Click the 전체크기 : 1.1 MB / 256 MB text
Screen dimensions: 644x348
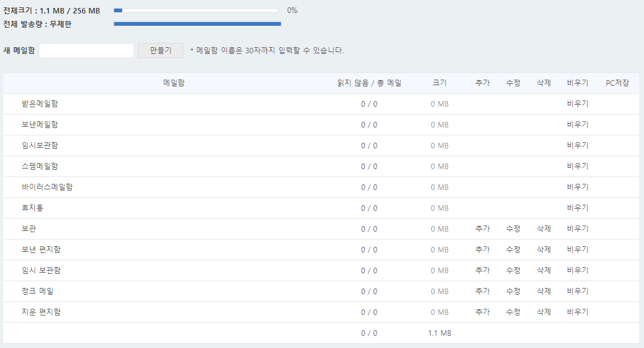(x=52, y=10)
